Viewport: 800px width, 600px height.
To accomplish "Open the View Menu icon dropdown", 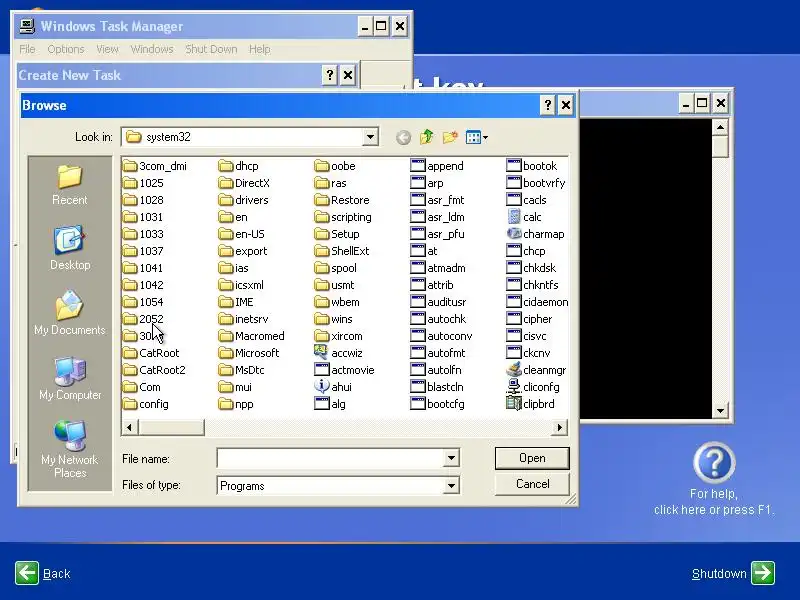I will (x=477, y=137).
